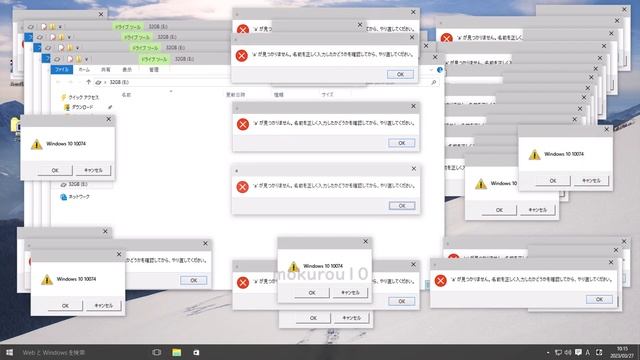
Task: Click the Explorer back arrow
Action: click(x=58, y=82)
